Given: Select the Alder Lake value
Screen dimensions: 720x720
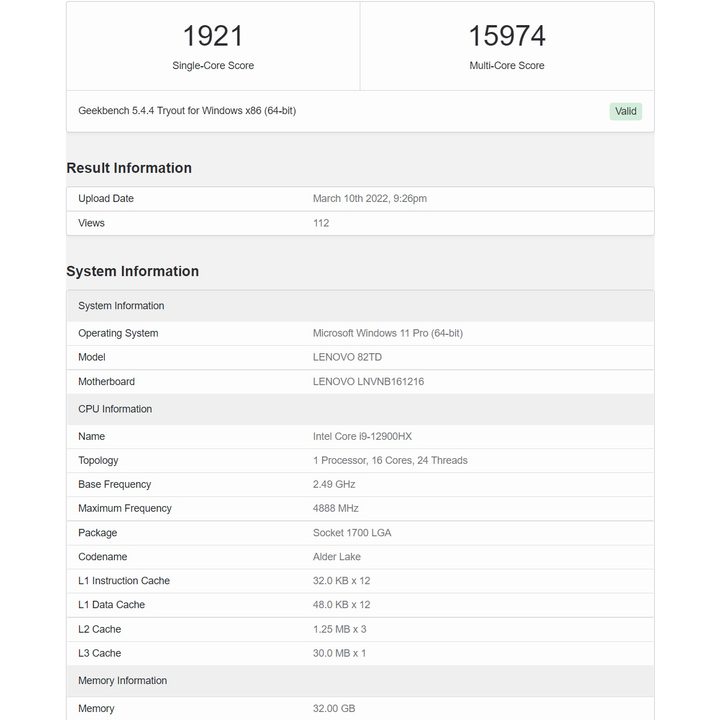Looking at the screenshot, I should point(337,557).
